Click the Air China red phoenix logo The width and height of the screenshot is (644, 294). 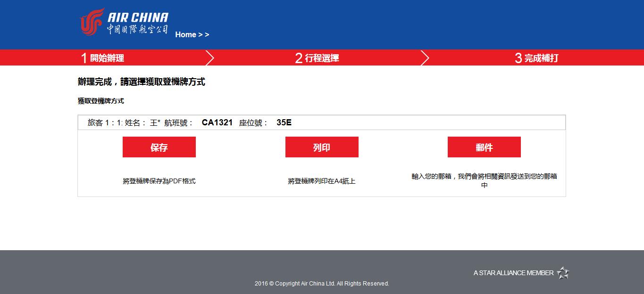(x=92, y=22)
